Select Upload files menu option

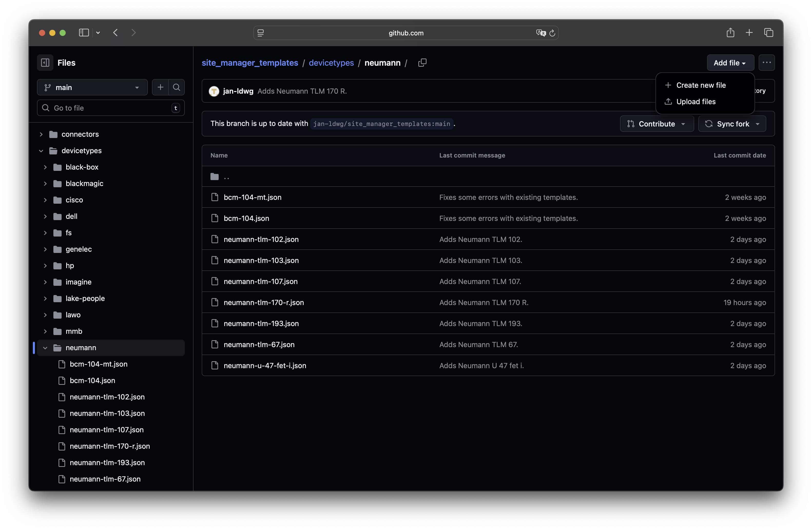coord(696,102)
